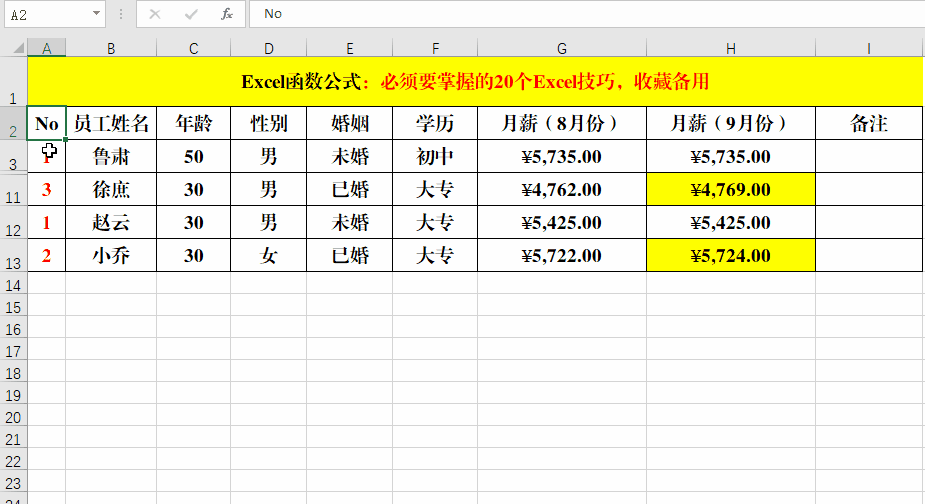
Task: Click the formula bar containing No
Action: [x=587, y=14]
